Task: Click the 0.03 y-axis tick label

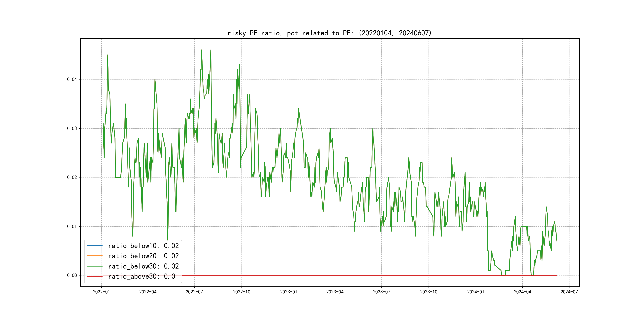Action: 72,128
